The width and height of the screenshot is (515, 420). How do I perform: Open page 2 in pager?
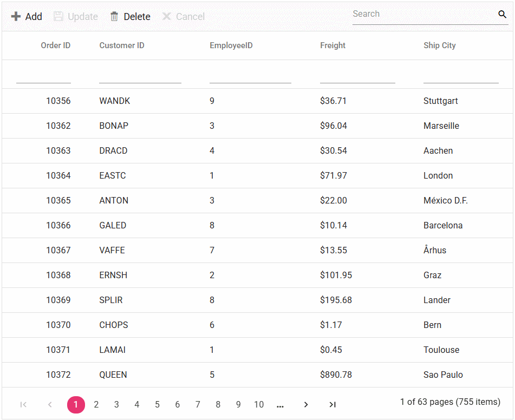point(96,404)
